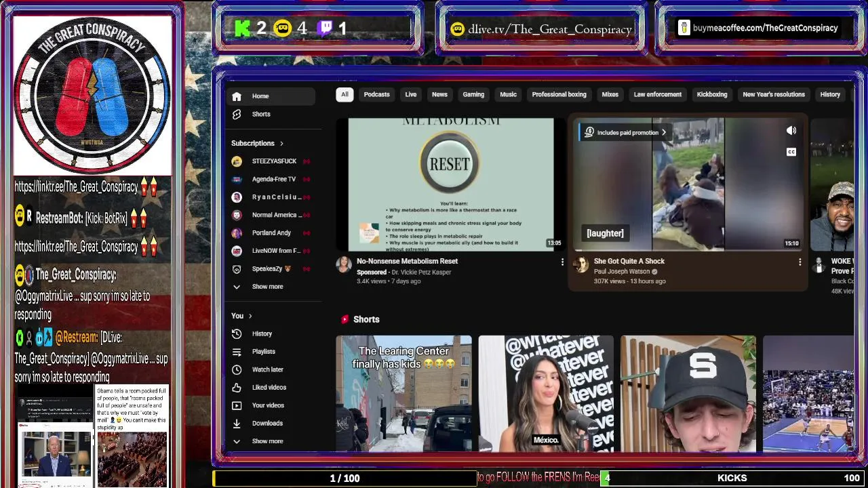Select the Music filter chip
The width and height of the screenshot is (868, 488).
click(509, 95)
